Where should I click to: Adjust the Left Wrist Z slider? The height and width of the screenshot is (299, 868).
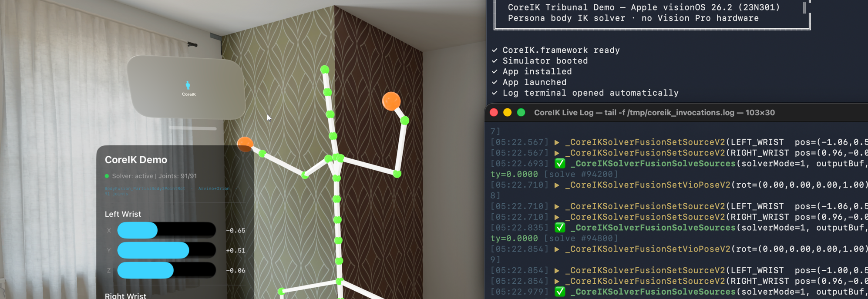(167, 270)
